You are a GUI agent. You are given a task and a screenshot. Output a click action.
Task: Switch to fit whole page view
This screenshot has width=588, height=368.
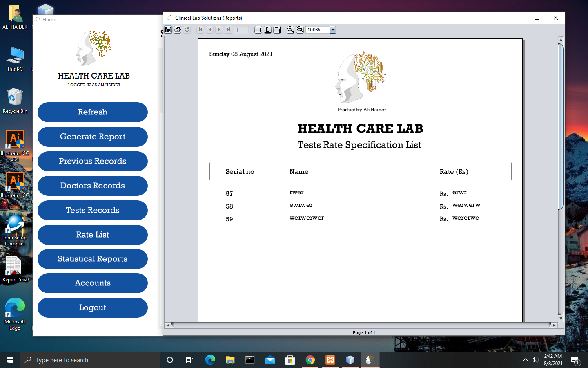pos(267,29)
